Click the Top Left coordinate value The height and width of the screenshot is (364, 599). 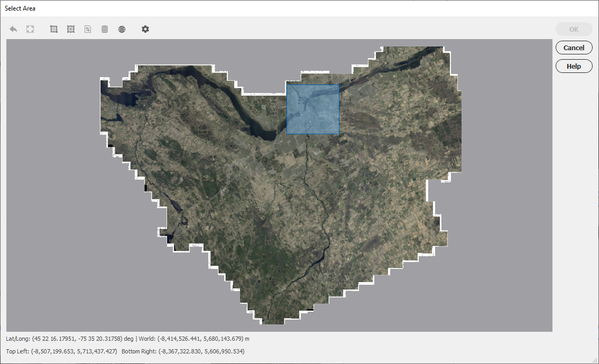74,351
